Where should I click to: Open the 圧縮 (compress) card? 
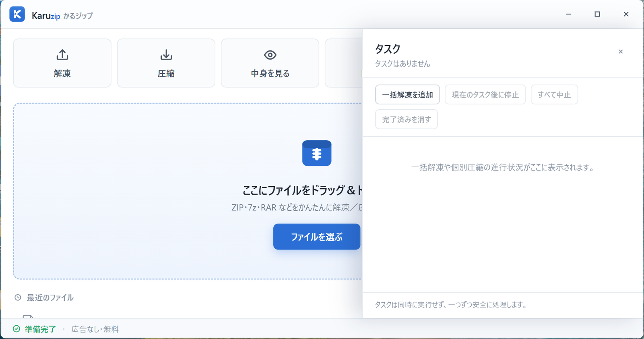coord(166,63)
